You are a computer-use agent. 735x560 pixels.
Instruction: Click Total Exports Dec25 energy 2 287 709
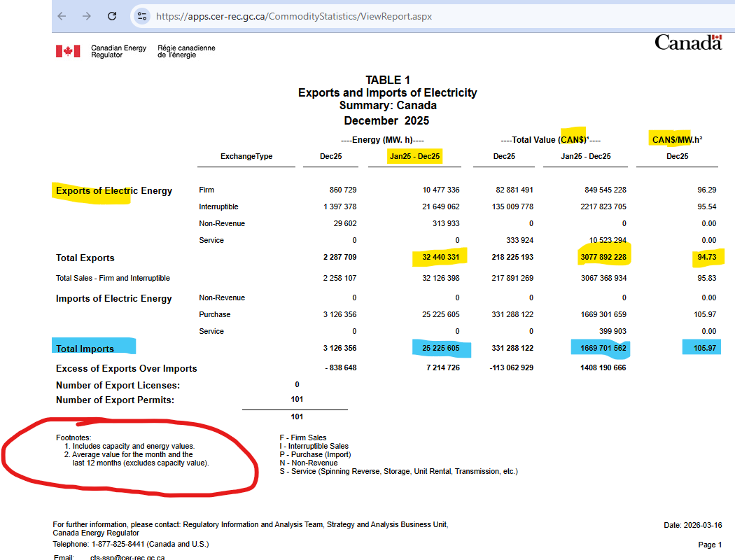tap(339, 258)
